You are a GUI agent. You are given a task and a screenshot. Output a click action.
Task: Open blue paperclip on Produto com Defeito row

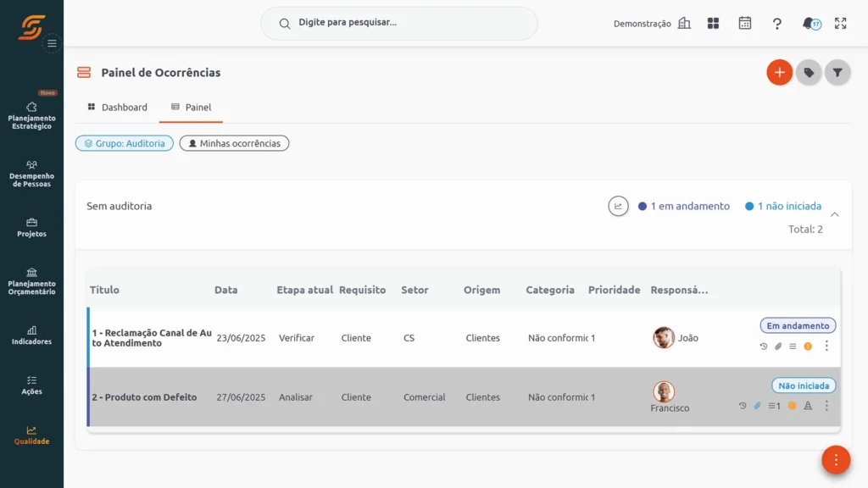pos(757,406)
